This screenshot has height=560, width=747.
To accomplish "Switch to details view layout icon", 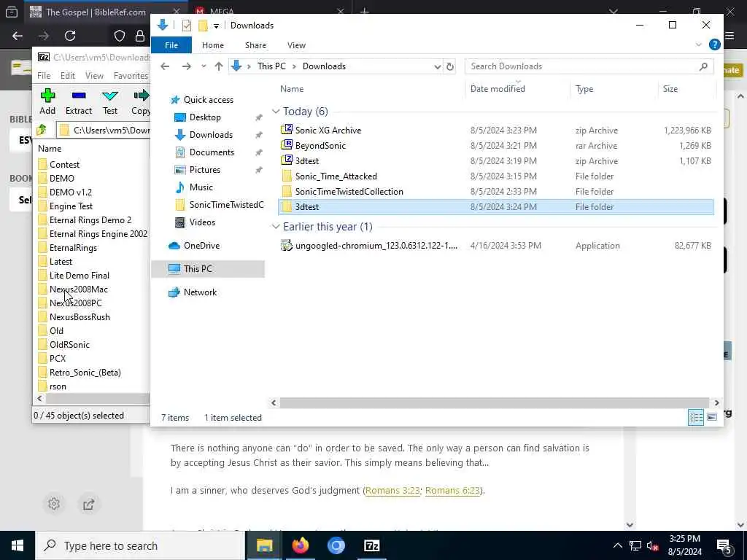I will (695, 418).
